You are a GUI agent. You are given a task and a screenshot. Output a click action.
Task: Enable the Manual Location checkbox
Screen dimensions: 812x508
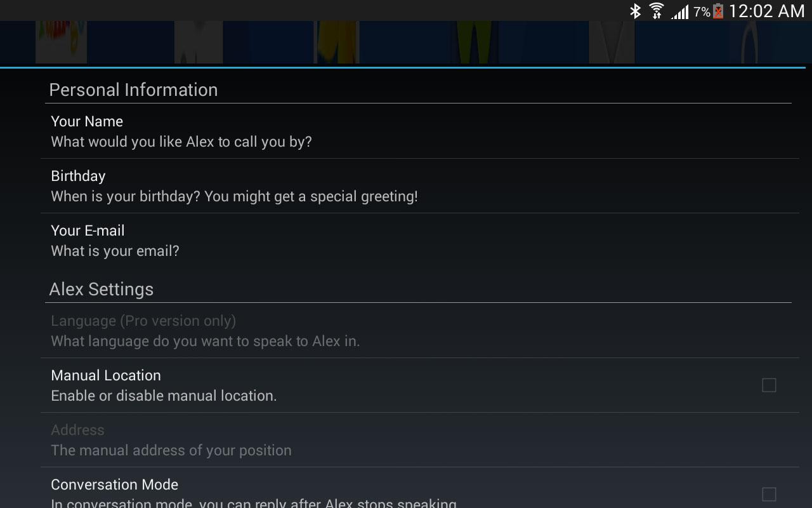[769, 385]
